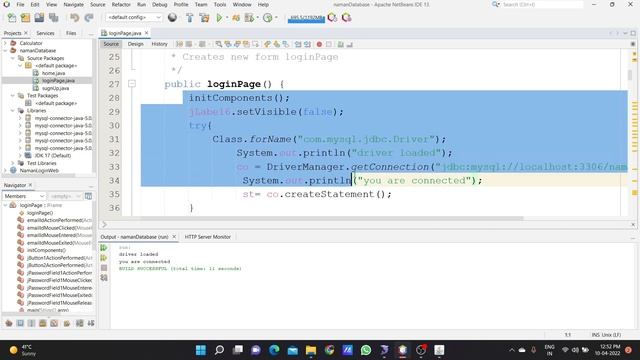The width and height of the screenshot is (640, 360).
Task: Expand the Calculator project node
Action: point(5,43)
